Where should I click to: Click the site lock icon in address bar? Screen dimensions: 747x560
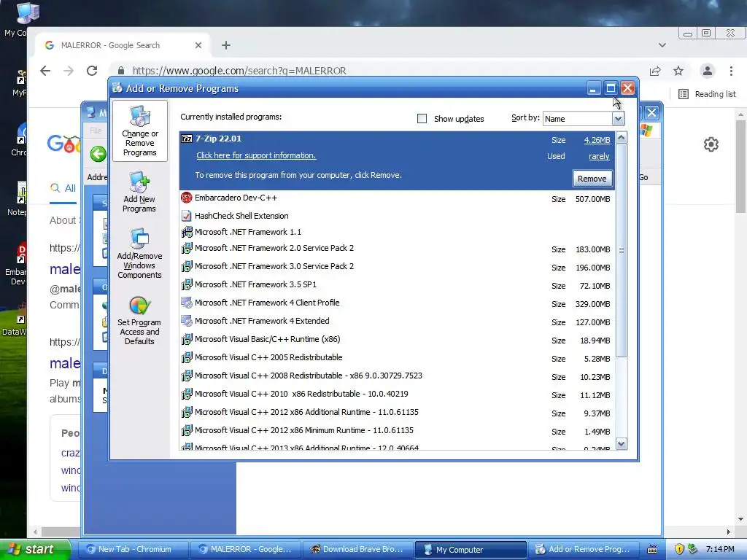(121, 71)
